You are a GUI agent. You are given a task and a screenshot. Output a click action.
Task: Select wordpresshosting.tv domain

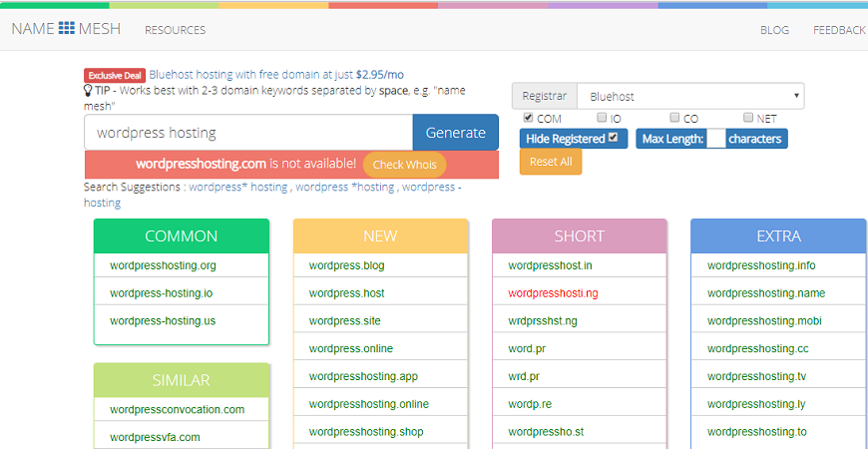756,376
